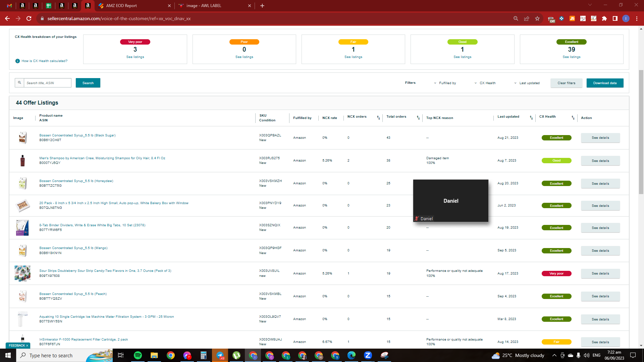
Task: Click the zoom magnifier icon in address bar
Action: (516, 18)
